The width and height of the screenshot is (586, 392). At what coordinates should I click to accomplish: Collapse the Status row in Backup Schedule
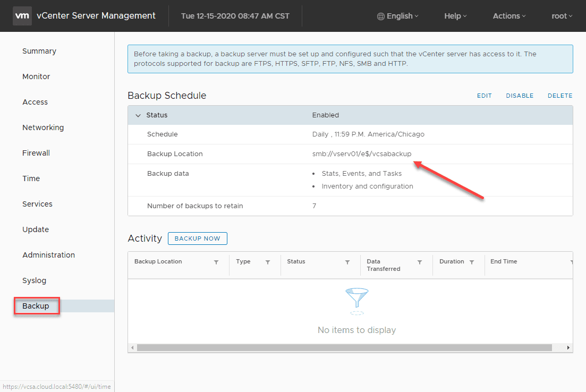(138, 115)
